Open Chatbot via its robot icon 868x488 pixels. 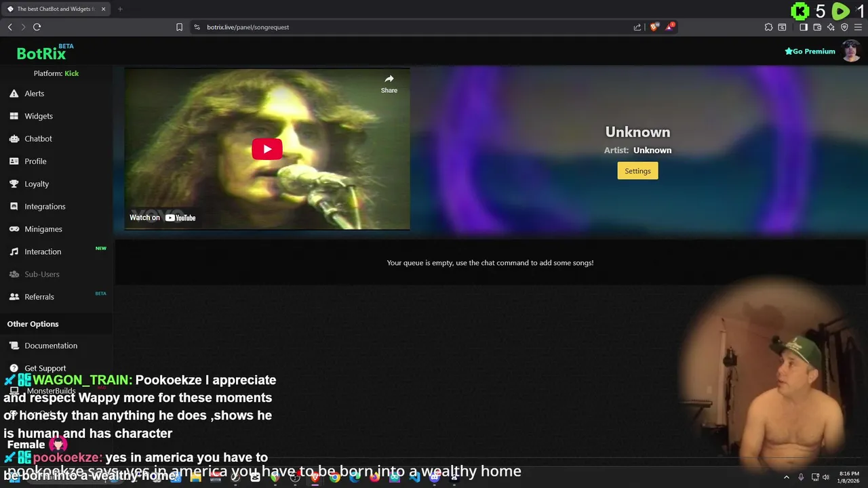point(14,138)
